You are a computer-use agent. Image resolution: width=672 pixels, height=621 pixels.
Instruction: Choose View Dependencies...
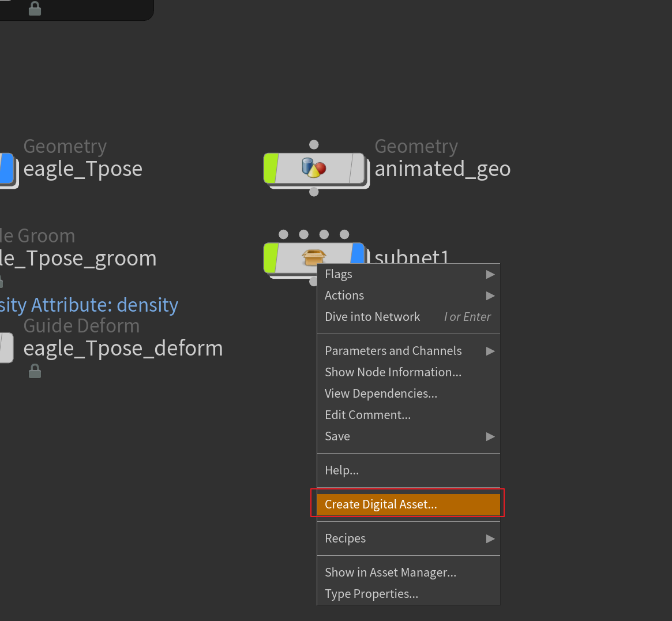408,394
